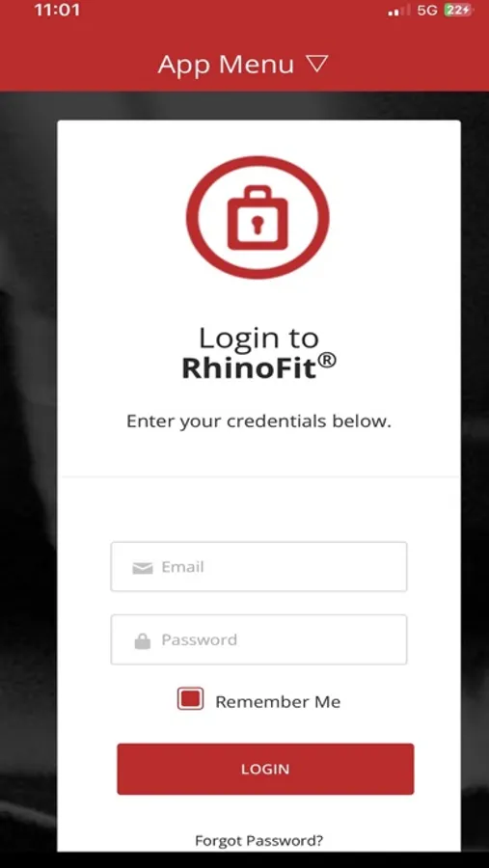The width and height of the screenshot is (489, 868).
Task: Tap the red padlock circle logo
Action: 258,217
